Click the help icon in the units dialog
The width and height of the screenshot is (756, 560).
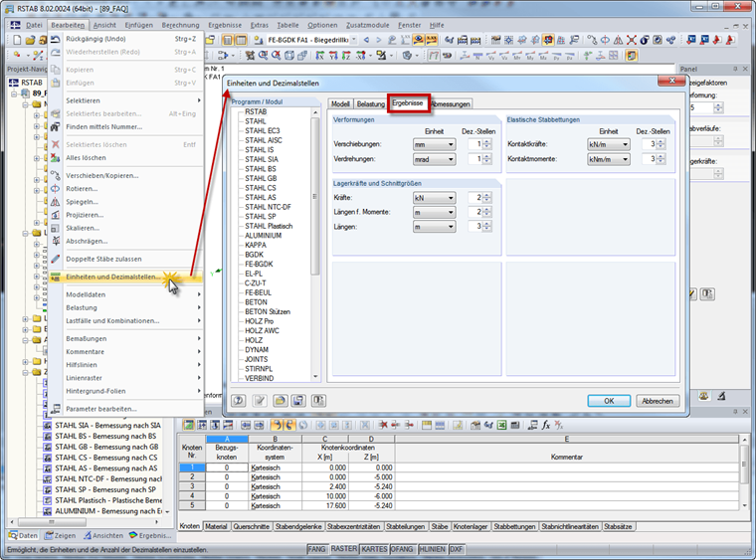coord(238,401)
